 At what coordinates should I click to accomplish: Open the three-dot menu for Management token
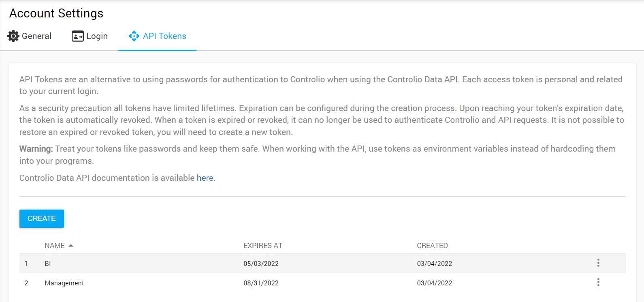tap(598, 283)
